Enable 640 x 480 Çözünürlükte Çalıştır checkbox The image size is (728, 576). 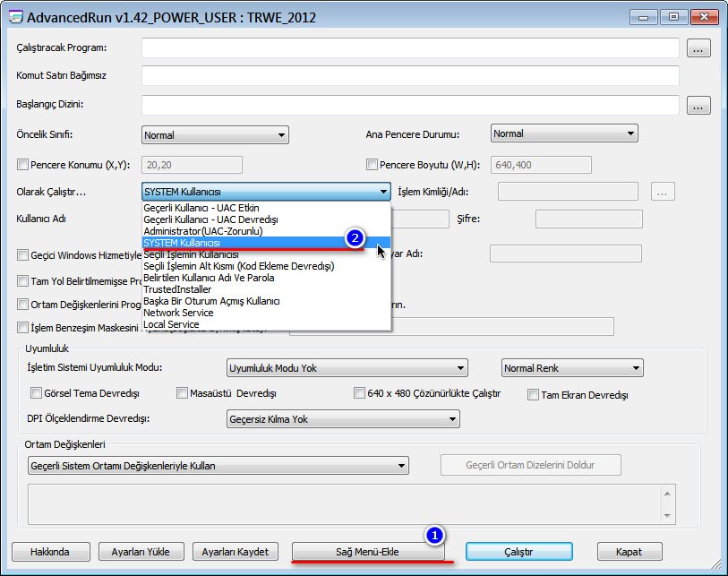[359, 393]
